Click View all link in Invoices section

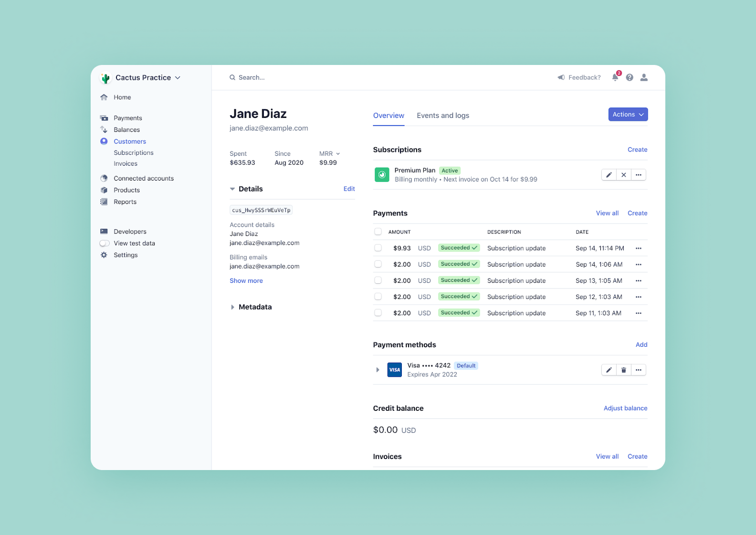click(607, 457)
